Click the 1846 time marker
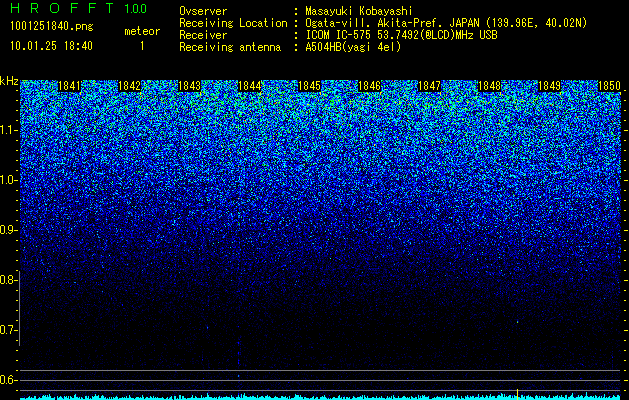Screen dimensions: 629x400 coord(369,86)
